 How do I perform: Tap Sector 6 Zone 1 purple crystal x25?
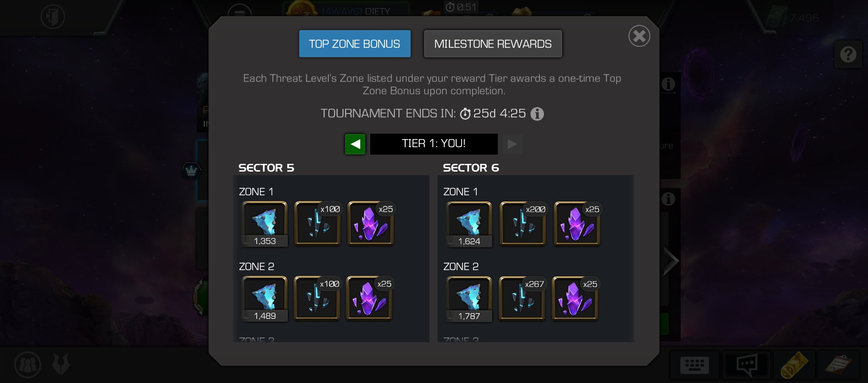[x=577, y=224]
